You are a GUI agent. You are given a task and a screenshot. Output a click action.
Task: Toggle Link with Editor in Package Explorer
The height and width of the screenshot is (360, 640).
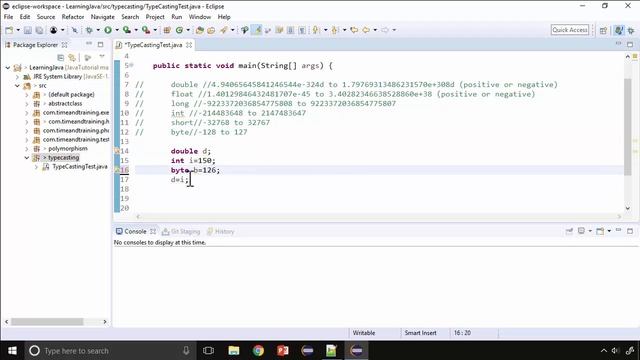tap(72, 58)
